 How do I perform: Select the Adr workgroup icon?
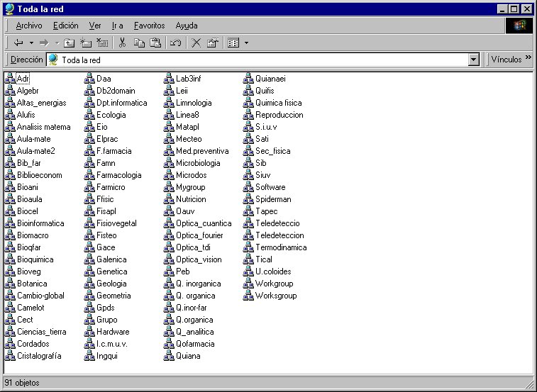click(10, 79)
